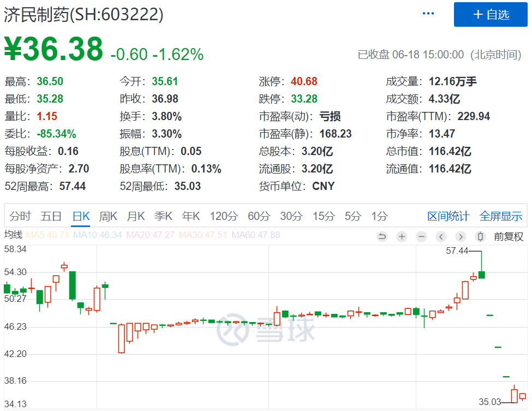Select the 月K monthly chart tab

(x=136, y=216)
